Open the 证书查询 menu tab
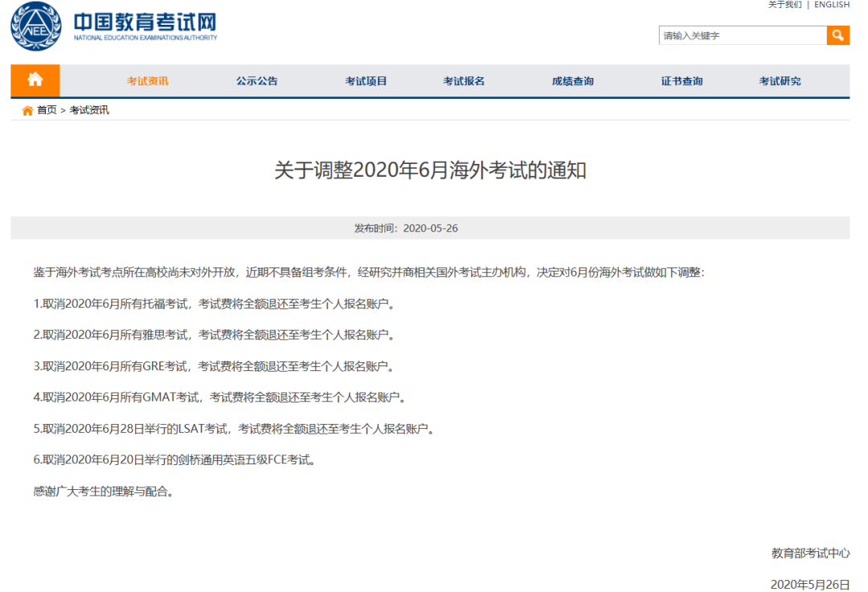 [x=682, y=81]
